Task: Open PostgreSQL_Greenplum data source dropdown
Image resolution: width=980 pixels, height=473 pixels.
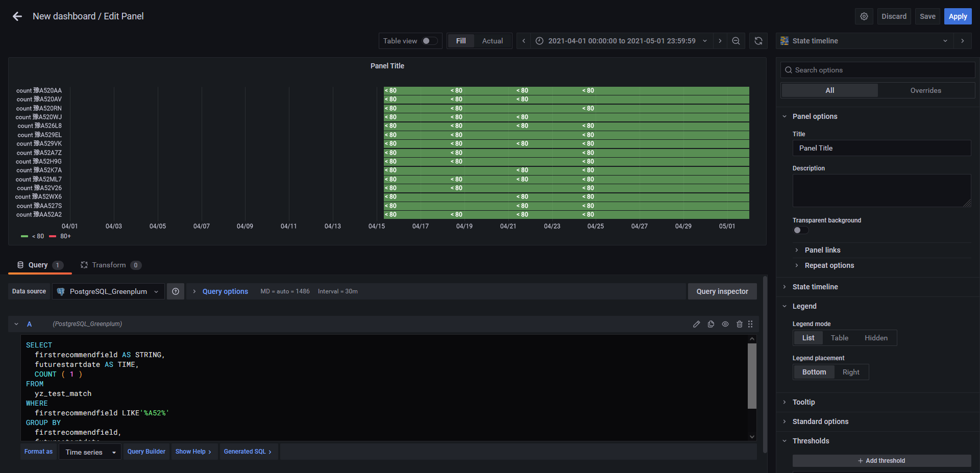Action: click(x=108, y=291)
